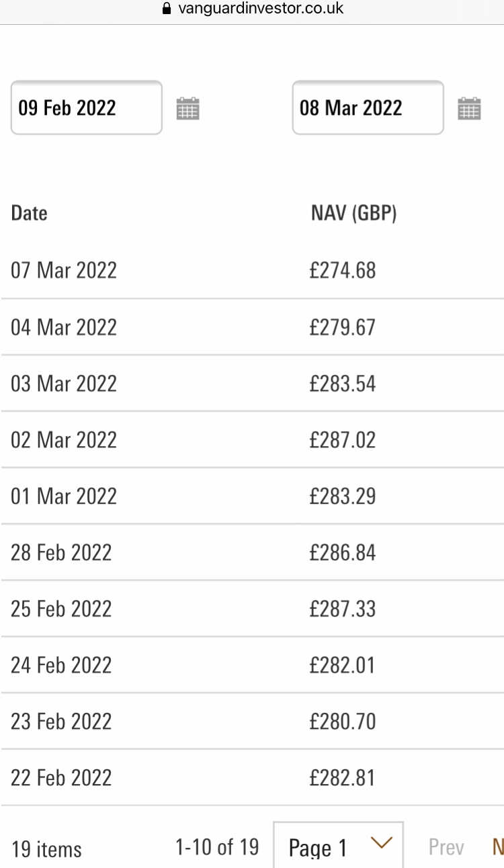Go to the Prev page link

(446, 848)
